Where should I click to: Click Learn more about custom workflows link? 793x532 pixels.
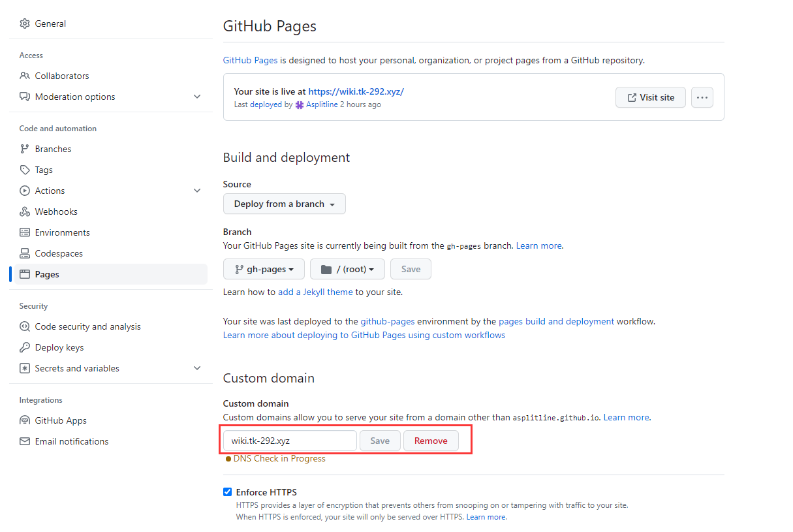click(x=364, y=335)
